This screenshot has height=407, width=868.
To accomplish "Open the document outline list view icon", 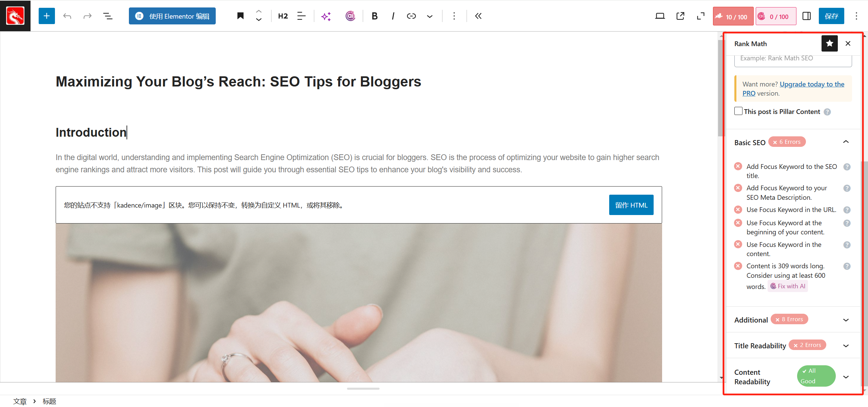I will click(x=108, y=16).
